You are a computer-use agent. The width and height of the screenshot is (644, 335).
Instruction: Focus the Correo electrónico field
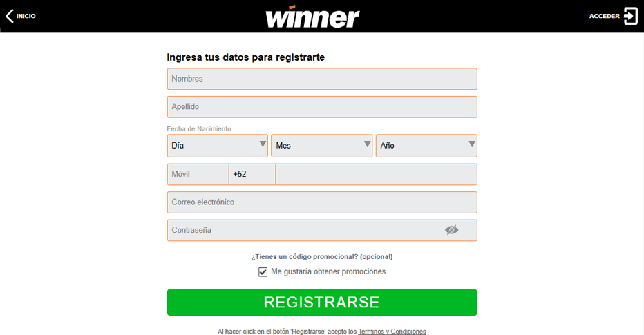click(x=321, y=202)
